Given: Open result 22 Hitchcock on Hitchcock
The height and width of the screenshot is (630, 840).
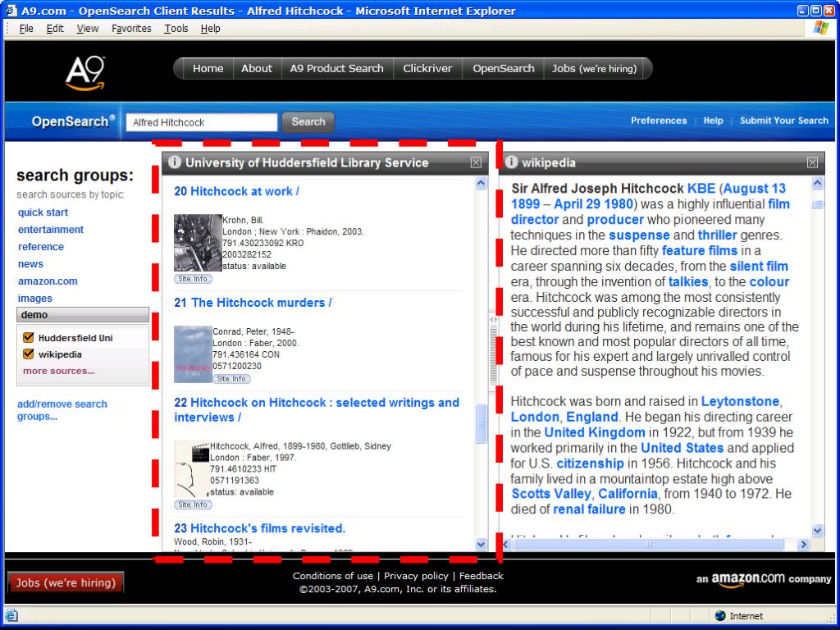Looking at the screenshot, I should pos(316,410).
